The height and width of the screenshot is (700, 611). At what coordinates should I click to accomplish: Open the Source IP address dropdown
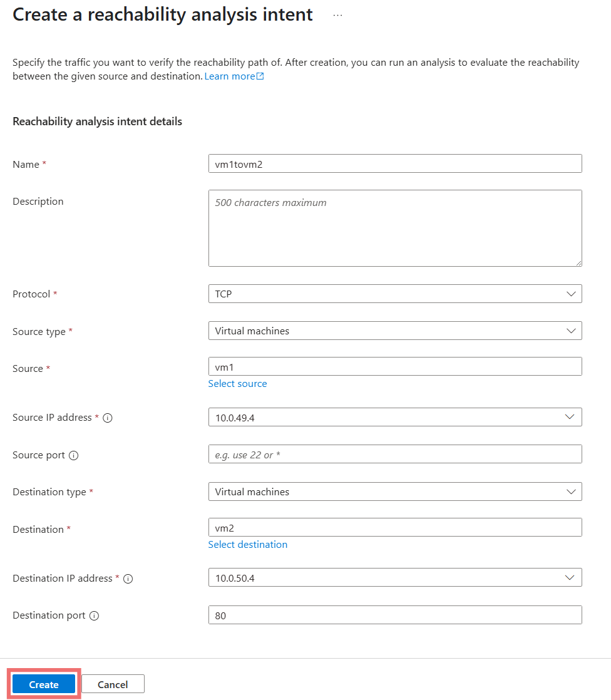395,417
